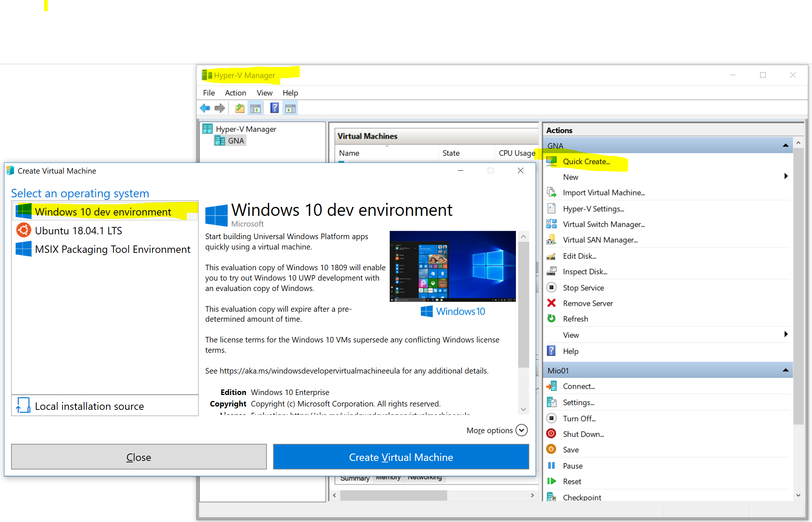Open the Help menu in menu bar
This screenshot has height=522, width=812.
(x=290, y=93)
